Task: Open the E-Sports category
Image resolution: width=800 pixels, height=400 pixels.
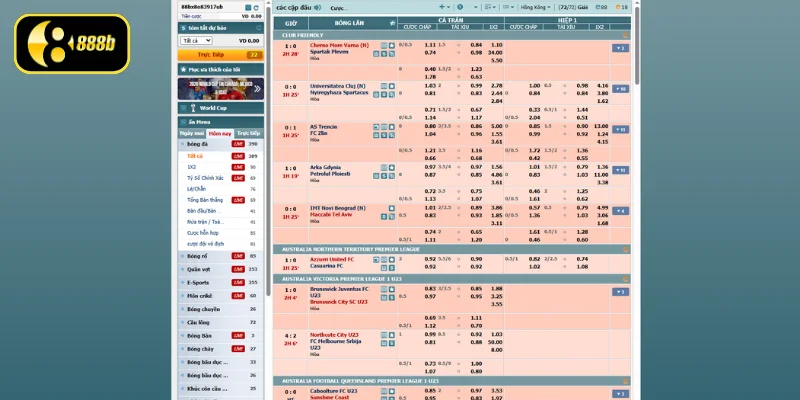Action: point(221,283)
